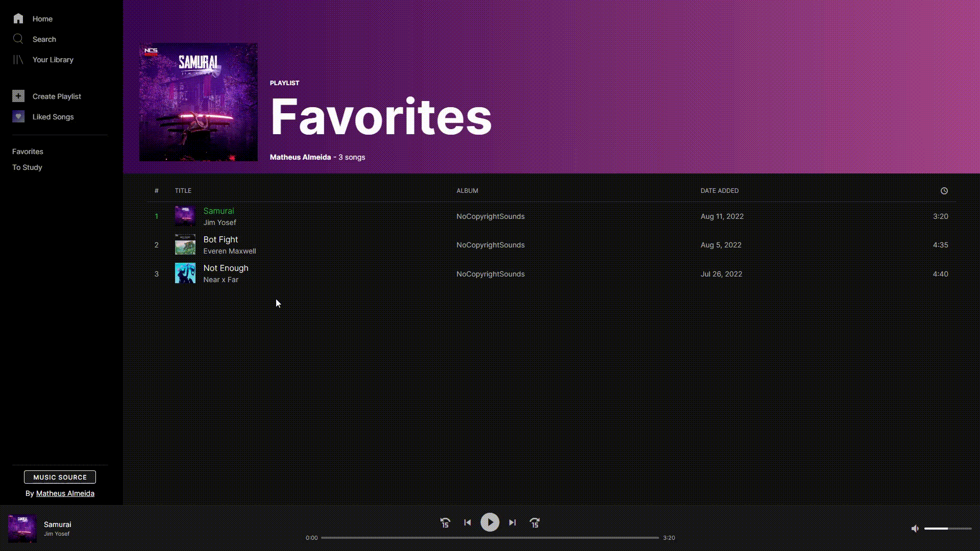Click DATE ADDED column header
980x551 pixels.
[x=719, y=191]
